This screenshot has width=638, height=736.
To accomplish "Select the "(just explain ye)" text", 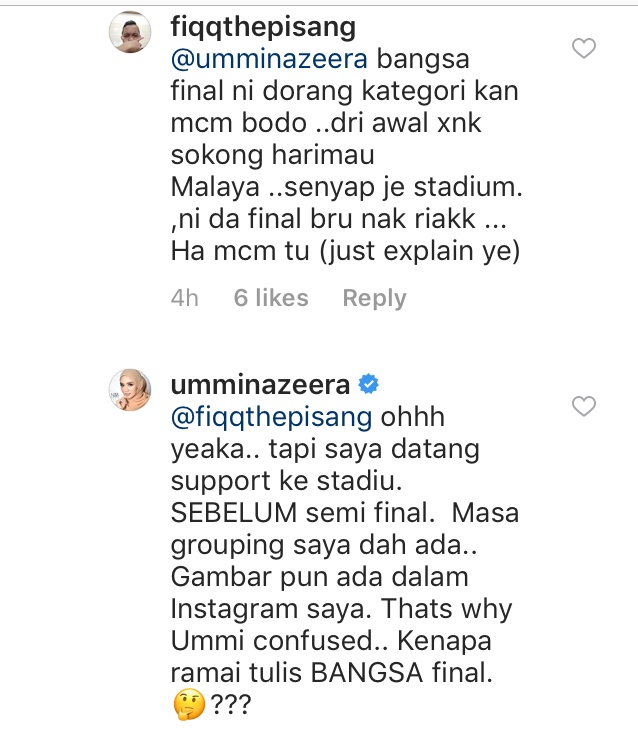I will 420,252.
